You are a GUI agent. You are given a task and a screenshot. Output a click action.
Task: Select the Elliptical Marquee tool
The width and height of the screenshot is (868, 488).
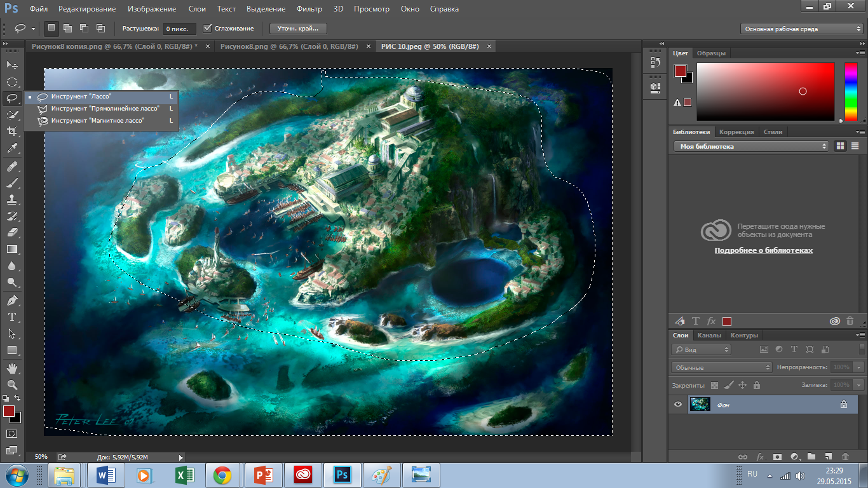tap(11, 82)
